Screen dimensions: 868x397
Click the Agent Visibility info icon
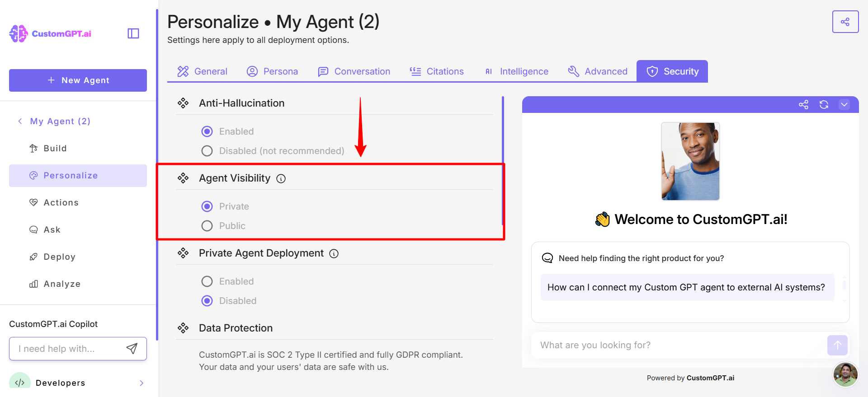point(281,179)
